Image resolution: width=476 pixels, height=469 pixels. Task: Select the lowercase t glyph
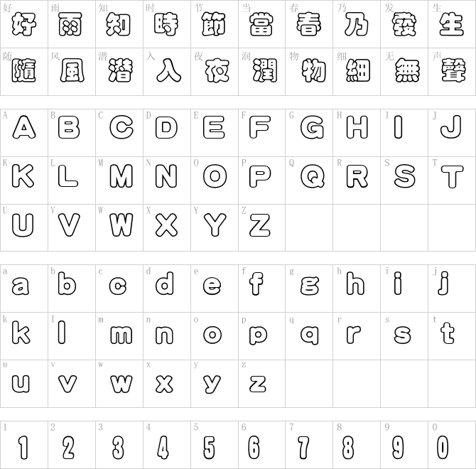(448, 333)
